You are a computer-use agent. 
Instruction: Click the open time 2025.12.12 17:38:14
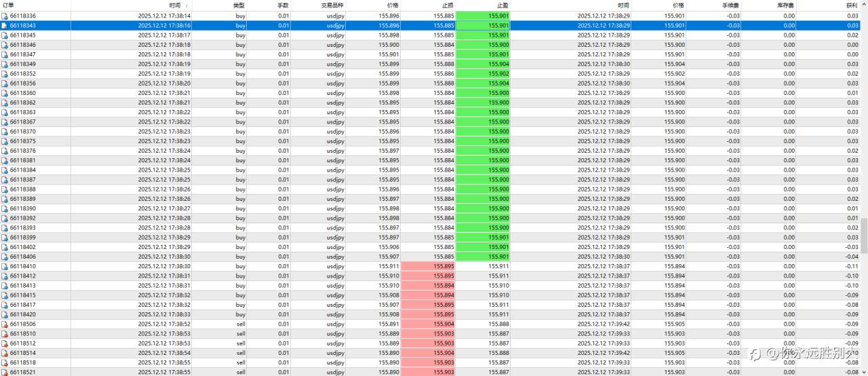164,16
